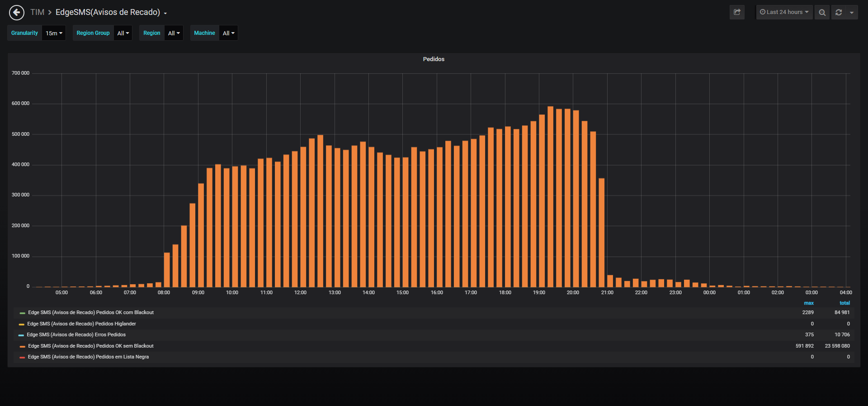Sort legend by the max column header
This screenshot has height=406, width=868.
coord(809,303)
